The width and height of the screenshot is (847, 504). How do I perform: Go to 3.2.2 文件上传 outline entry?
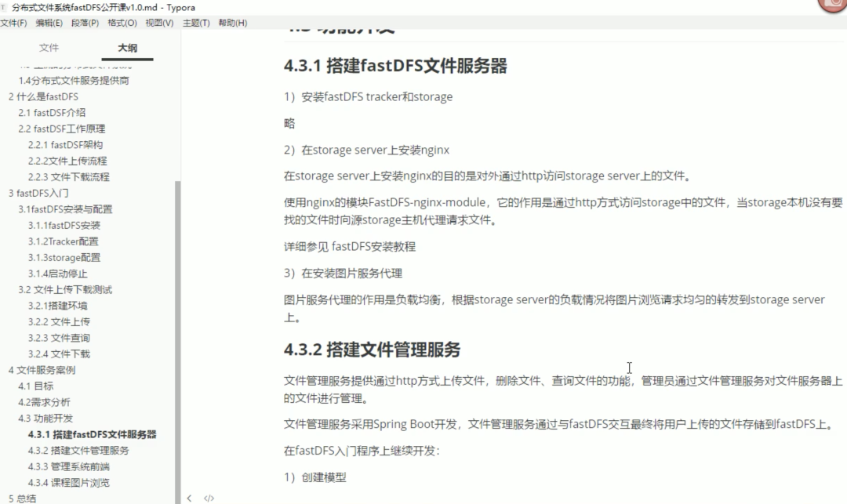point(59,321)
